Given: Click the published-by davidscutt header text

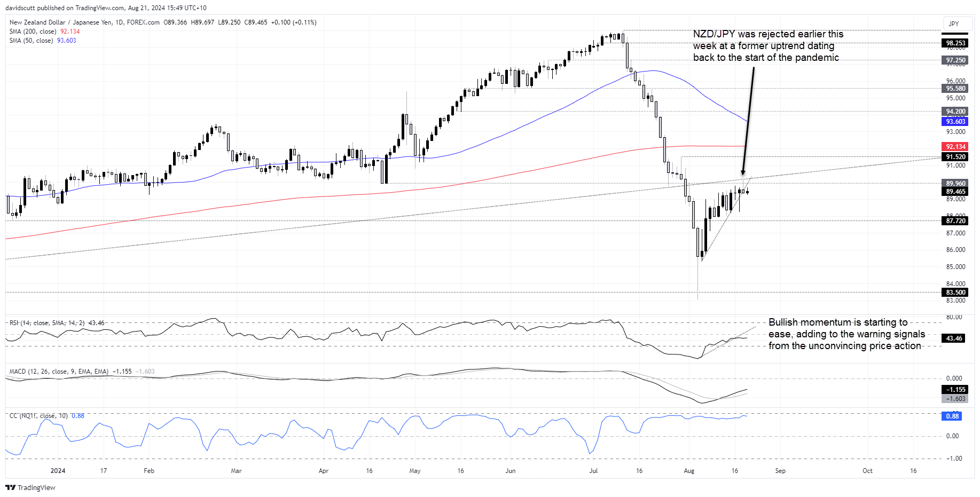Looking at the screenshot, I should 106,8.
